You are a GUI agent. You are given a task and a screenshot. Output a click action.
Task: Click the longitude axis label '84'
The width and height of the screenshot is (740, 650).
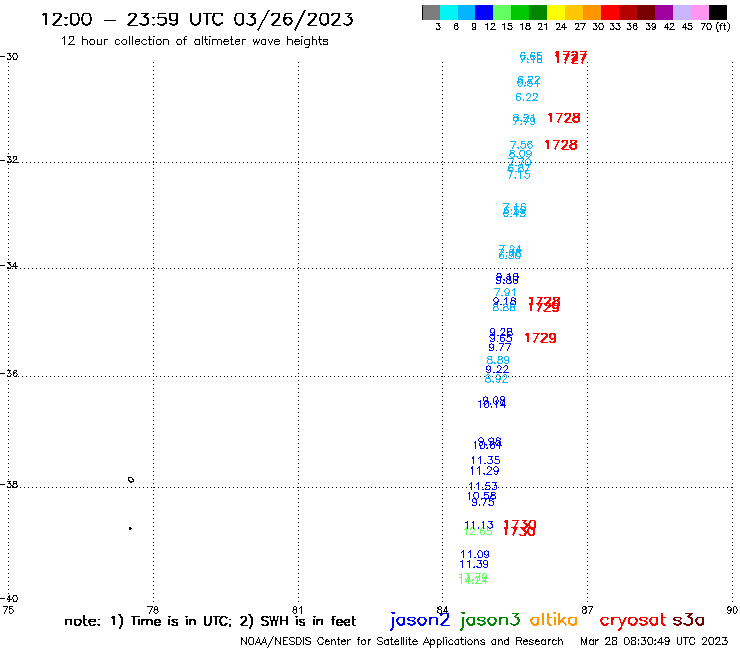(442, 610)
